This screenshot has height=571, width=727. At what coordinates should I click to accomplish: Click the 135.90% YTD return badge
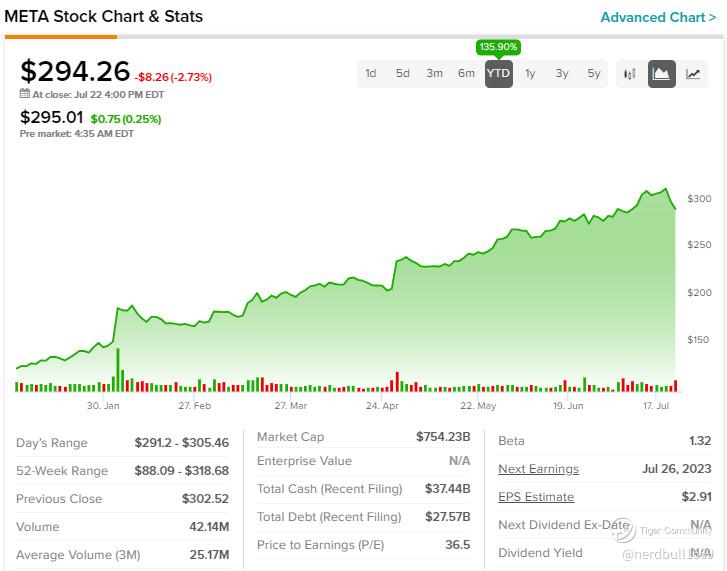coord(498,47)
